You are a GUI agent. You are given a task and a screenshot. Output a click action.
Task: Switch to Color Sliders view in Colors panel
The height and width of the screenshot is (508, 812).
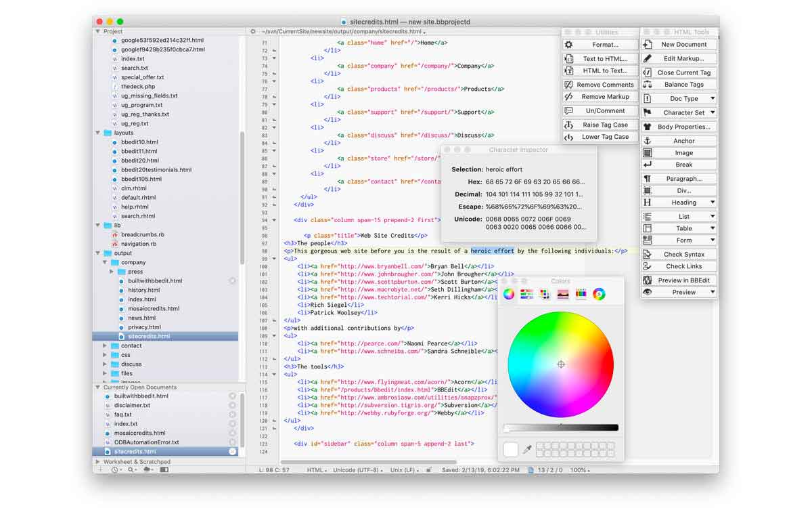[x=527, y=293]
